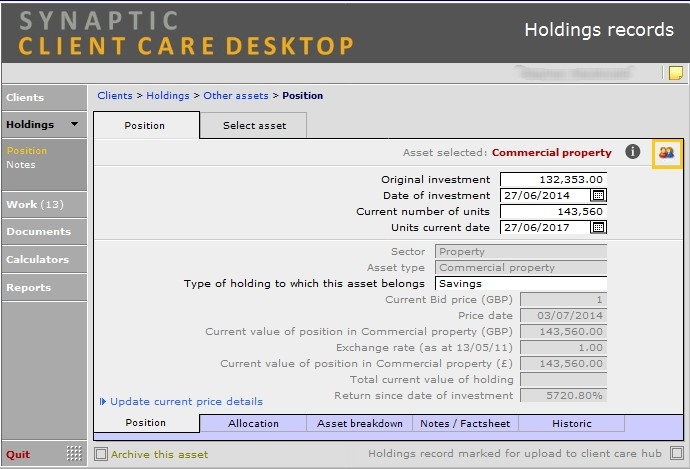Open Work (13) in sidebar
Image resolution: width=690 pixels, height=469 pixels.
[44, 205]
